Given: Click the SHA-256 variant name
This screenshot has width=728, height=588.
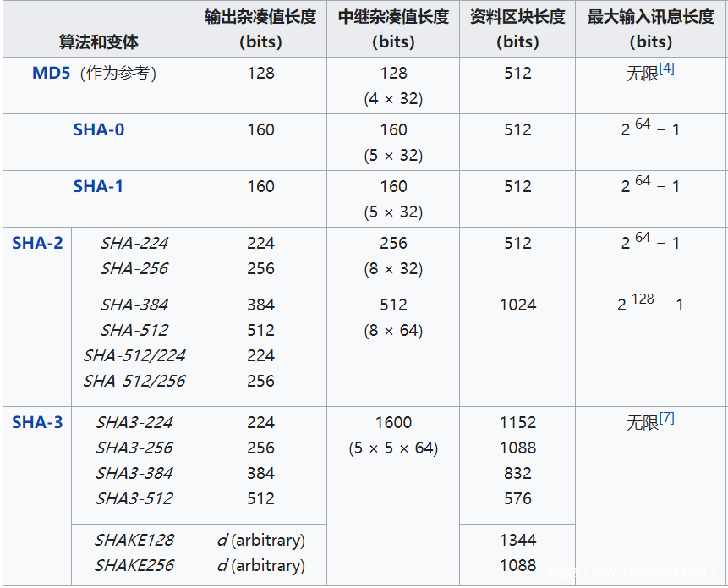Looking at the screenshot, I should pos(134,268).
